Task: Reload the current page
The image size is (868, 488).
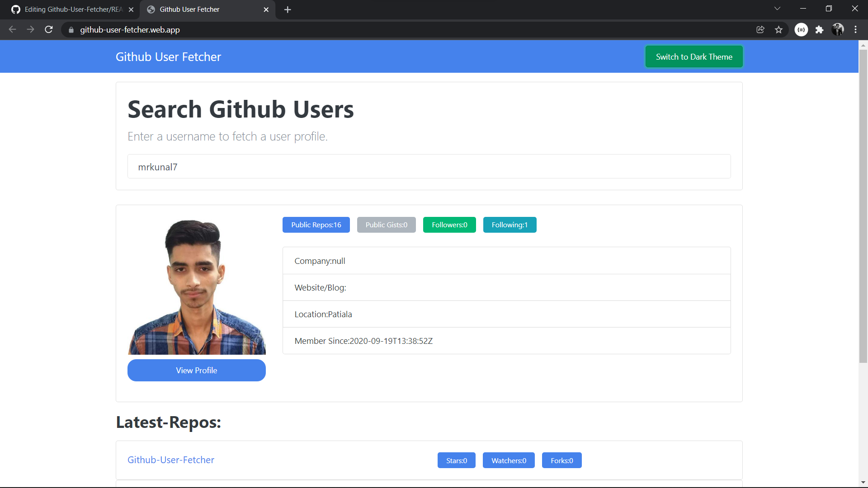Action: (x=48, y=29)
